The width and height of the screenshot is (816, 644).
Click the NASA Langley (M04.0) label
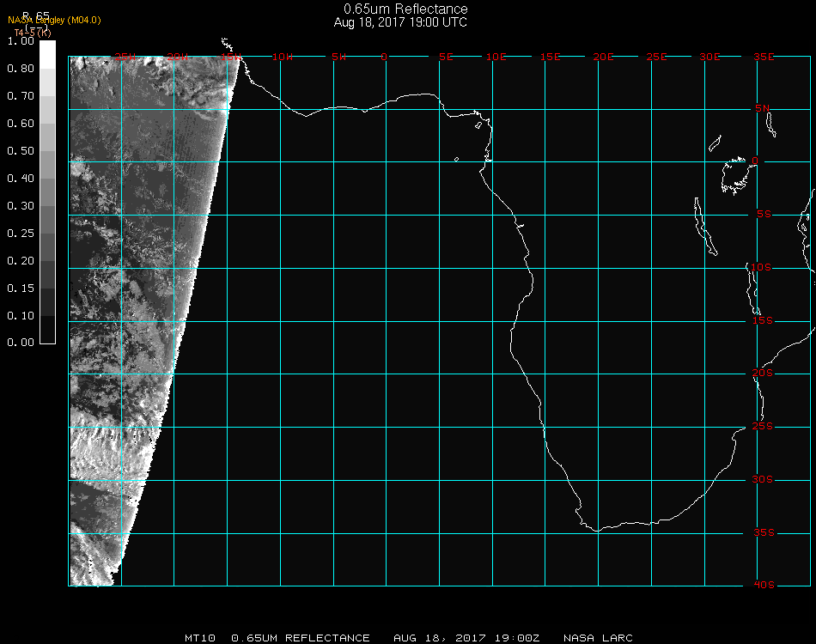click(x=54, y=21)
